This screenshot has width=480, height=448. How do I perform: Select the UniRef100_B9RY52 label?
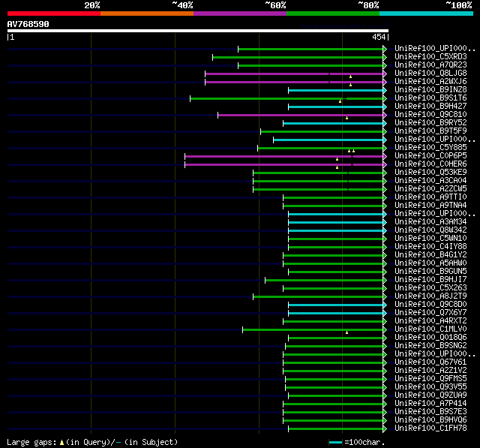coord(430,123)
